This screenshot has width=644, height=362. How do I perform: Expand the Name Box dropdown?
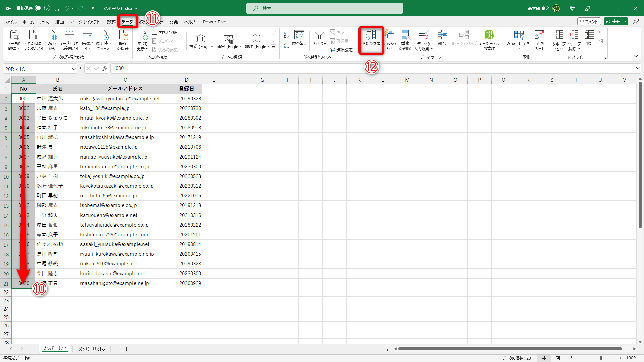tap(74, 69)
